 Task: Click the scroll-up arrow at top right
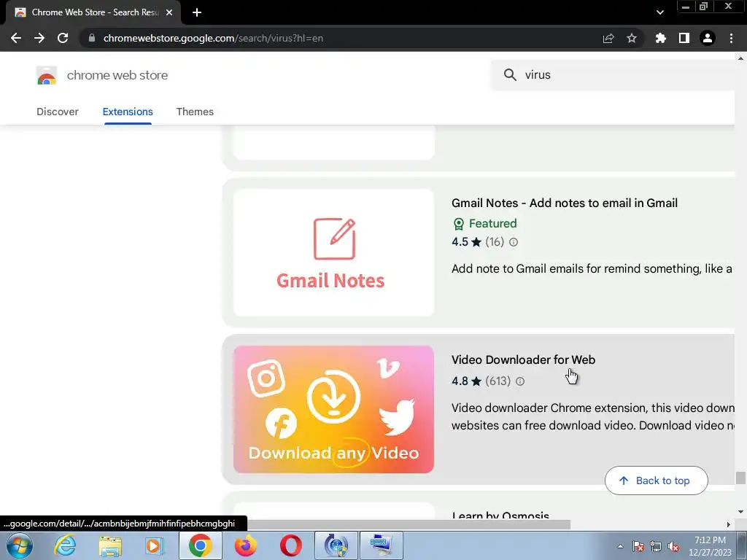740,58
